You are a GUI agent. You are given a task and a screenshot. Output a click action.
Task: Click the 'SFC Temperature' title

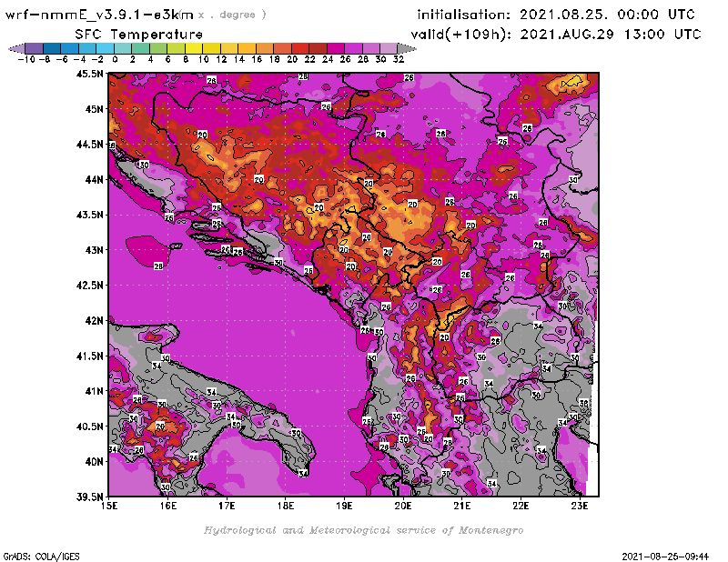tap(139, 35)
